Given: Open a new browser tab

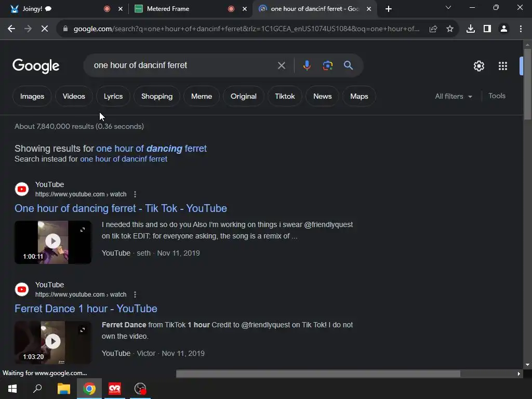Looking at the screenshot, I should point(389,9).
